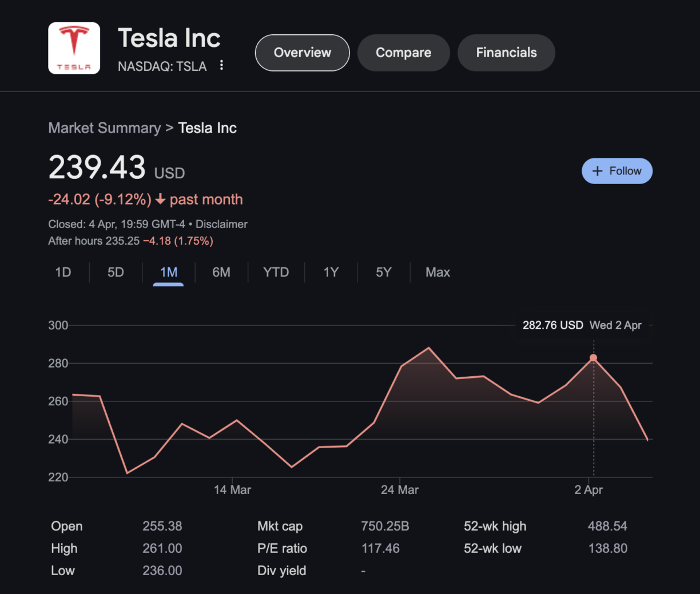The height and width of the screenshot is (594, 700).
Task: Open the Market Summary link
Action: pos(105,127)
